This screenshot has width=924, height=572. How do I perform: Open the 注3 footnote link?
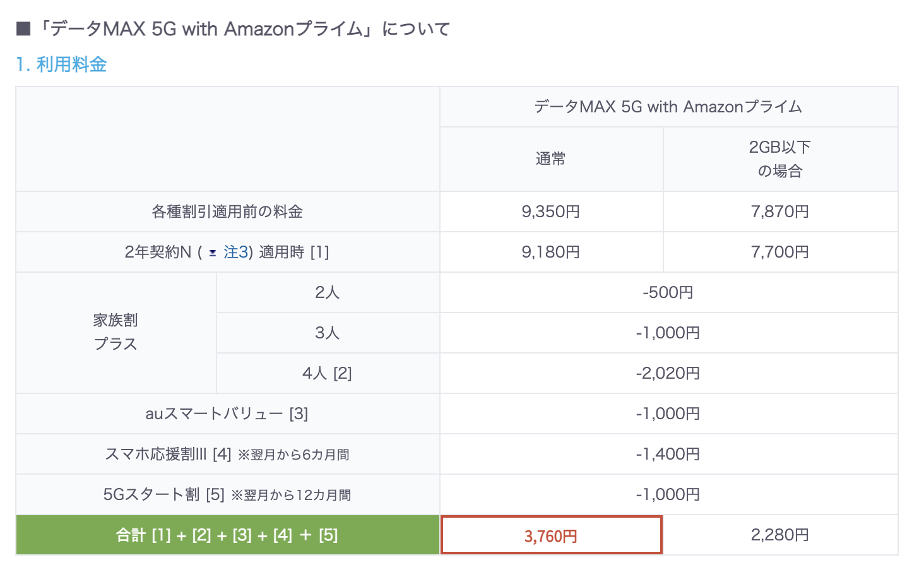[235, 253]
